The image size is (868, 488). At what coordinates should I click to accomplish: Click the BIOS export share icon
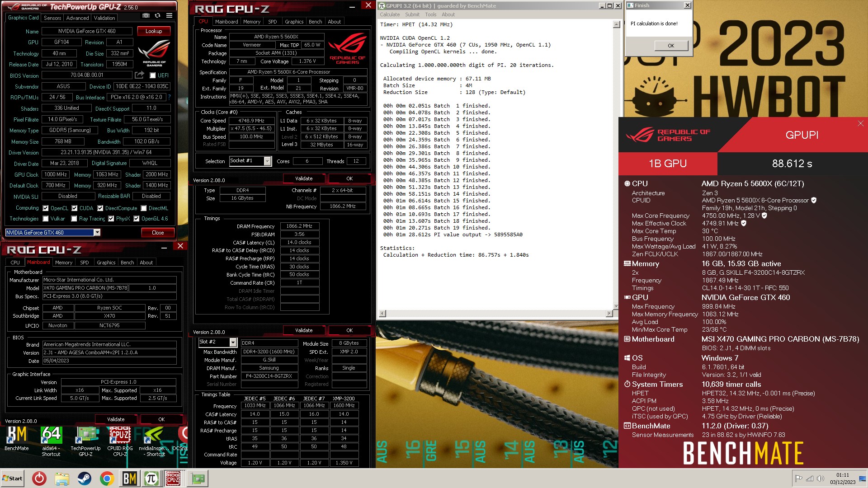[140, 75]
